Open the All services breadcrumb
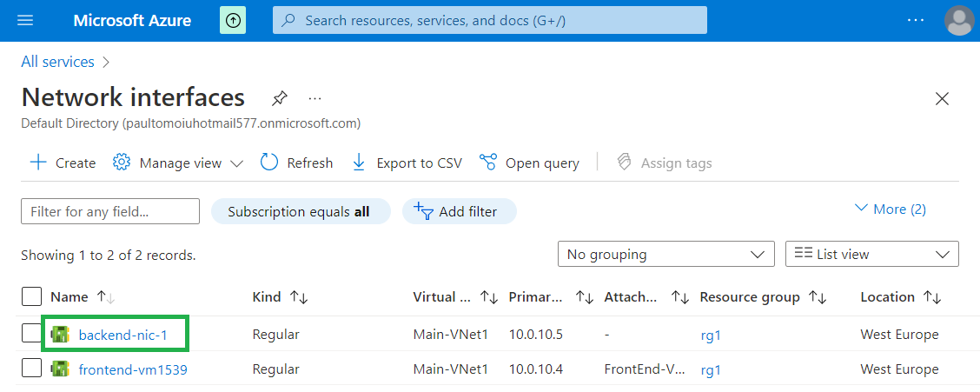The width and height of the screenshot is (980, 392). pyautogui.click(x=57, y=62)
